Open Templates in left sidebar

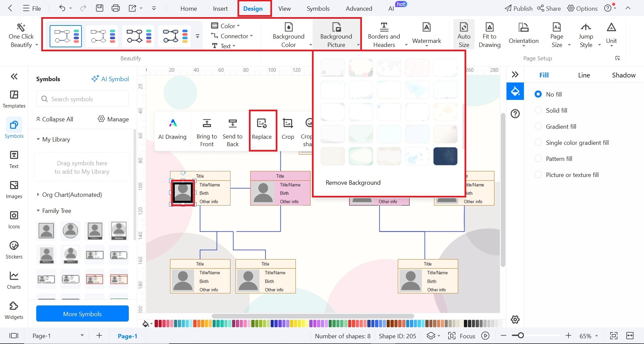(x=14, y=99)
